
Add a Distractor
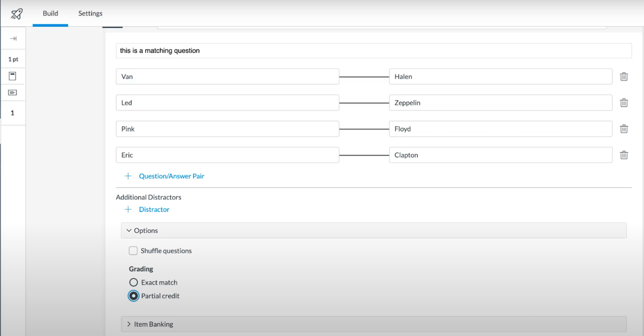coord(154,209)
